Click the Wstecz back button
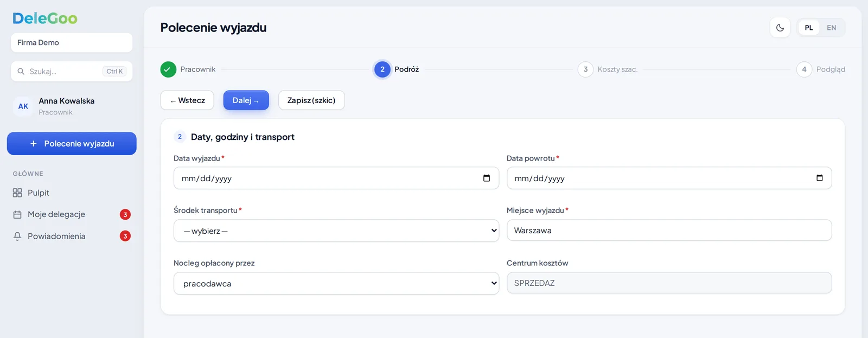 (x=187, y=100)
